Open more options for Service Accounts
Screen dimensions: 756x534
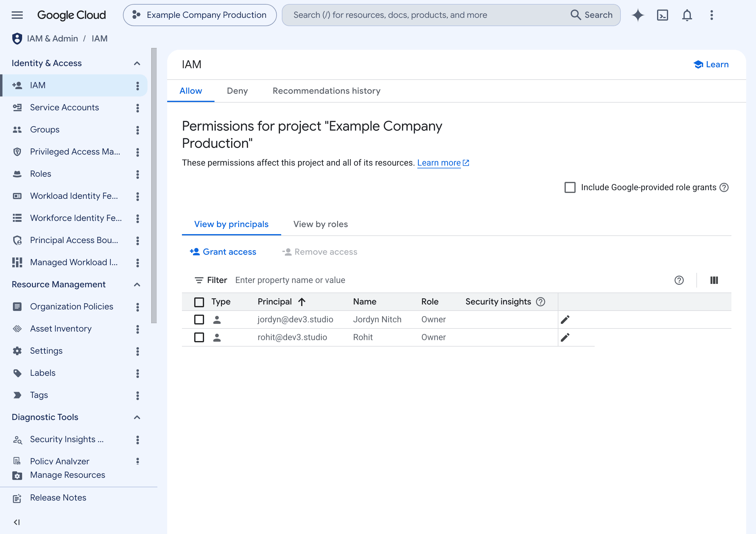pyautogui.click(x=138, y=108)
